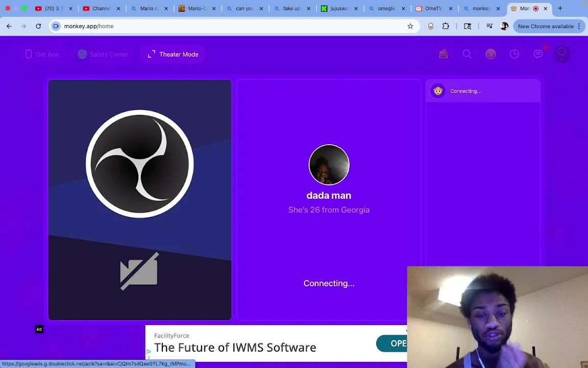Open the media controls music-note icon
This screenshot has height=368, width=588.
(489, 26)
